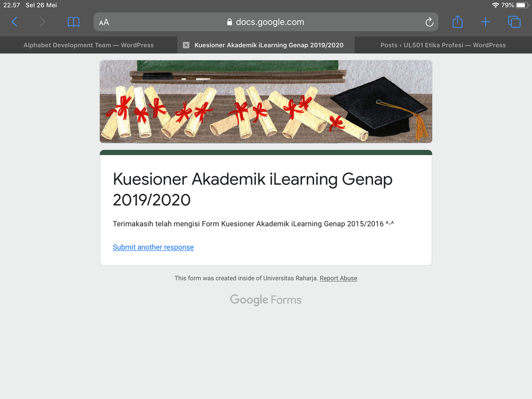Open the Google Forms logo link
532x399 pixels.
(266, 300)
